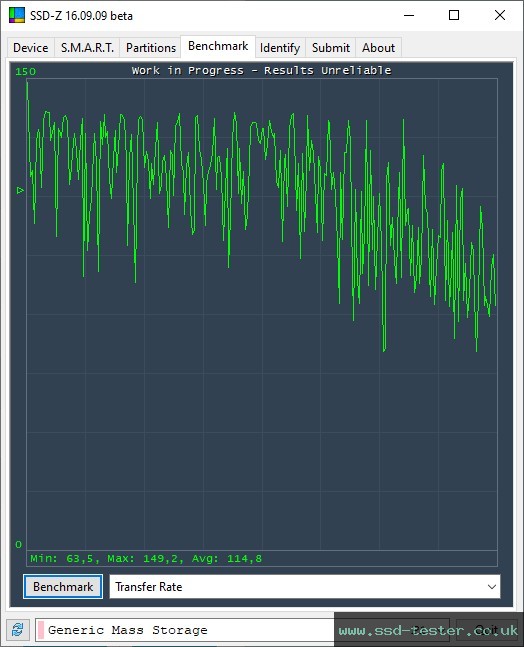Click the green triangle average marker on the graph

coord(20,190)
